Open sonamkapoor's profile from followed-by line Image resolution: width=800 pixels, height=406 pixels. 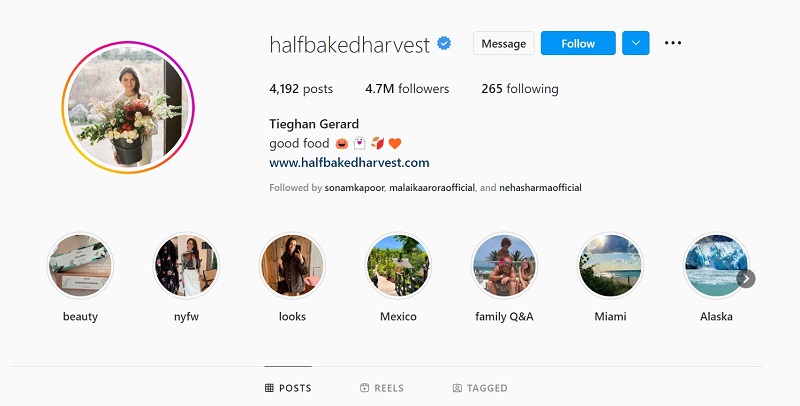coord(355,188)
